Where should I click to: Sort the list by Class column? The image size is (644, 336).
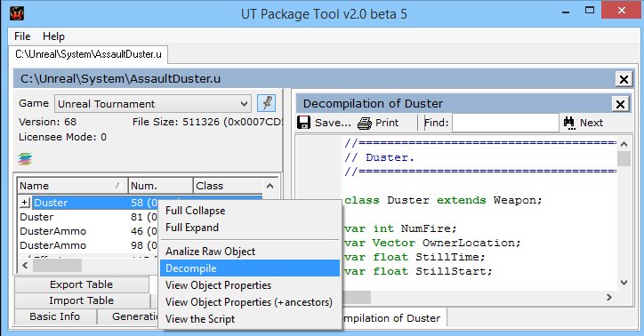click(228, 186)
